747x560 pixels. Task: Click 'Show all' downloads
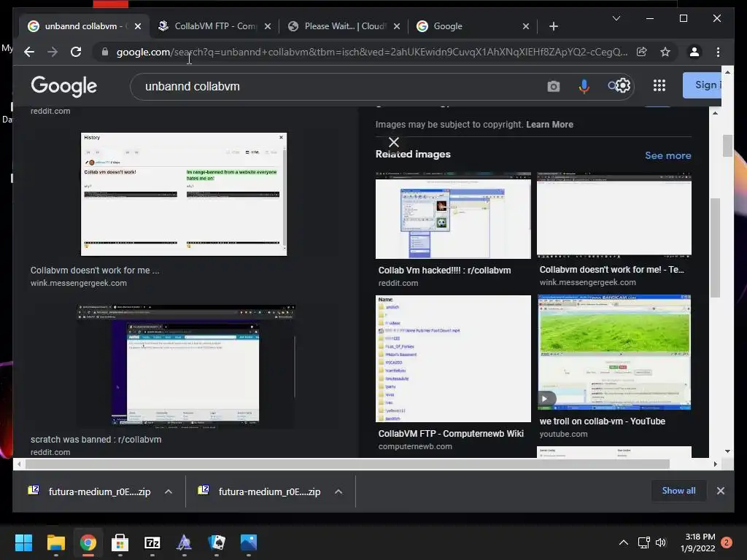[x=678, y=491]
